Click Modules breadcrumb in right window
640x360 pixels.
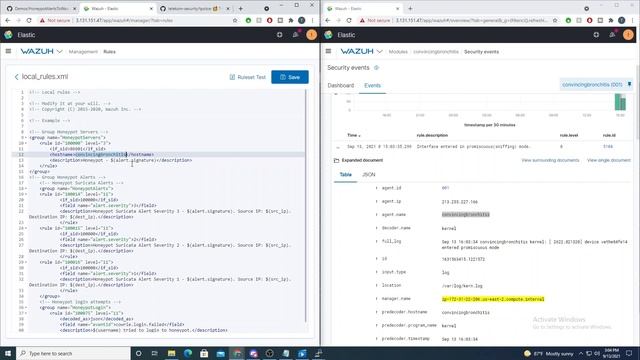tap(398, 52)
